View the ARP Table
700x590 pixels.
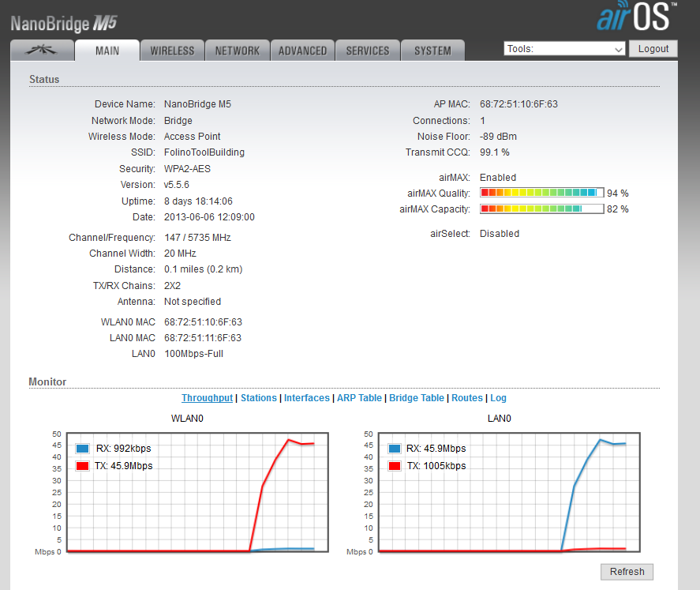pos(359,398)
